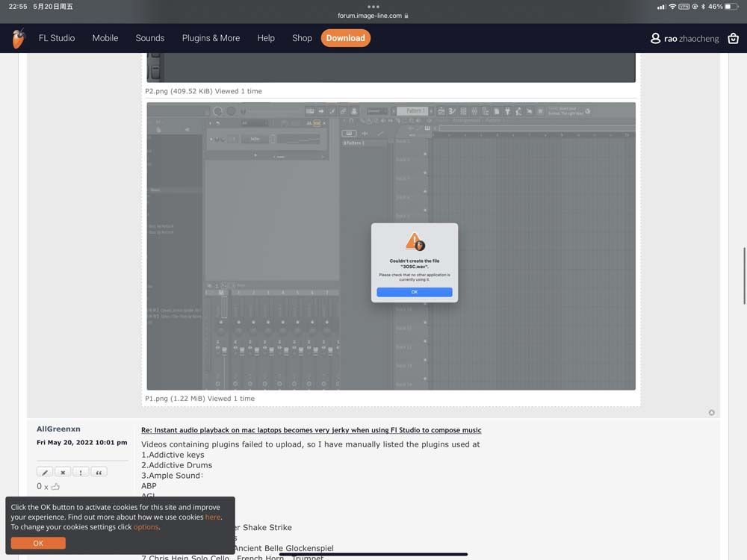The image size is (747, 560).
Task: Open the AllGreenxn user profile link
Action: [58, 429]
